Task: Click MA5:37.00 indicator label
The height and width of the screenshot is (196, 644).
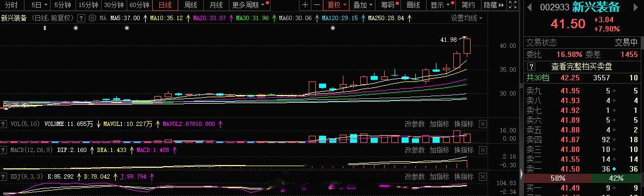Action: point(125,18)
